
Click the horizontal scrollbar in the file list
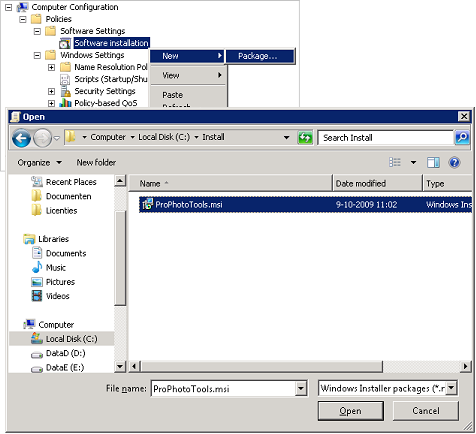[x=262, y=367]
